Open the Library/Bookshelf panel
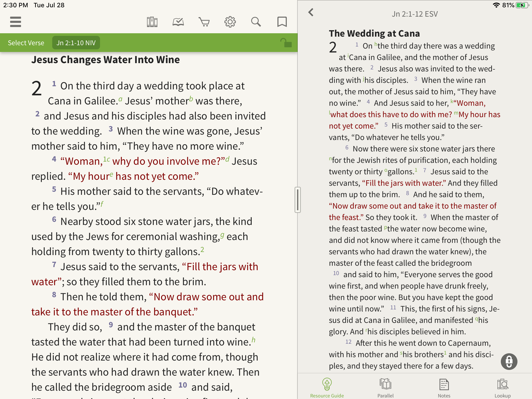This screenshot has height=399, width=532. (x=152, y=22)
